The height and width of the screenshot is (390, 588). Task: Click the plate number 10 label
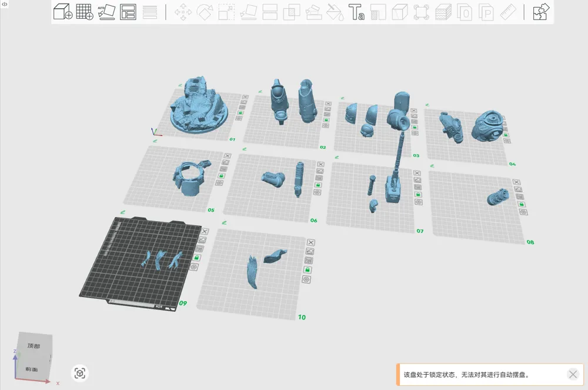[302, 317]
